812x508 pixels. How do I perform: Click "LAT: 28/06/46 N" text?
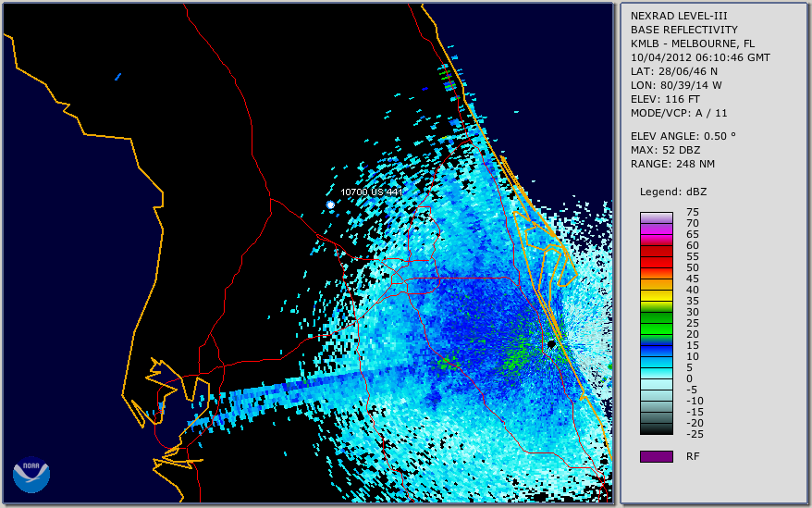(673, 71)
